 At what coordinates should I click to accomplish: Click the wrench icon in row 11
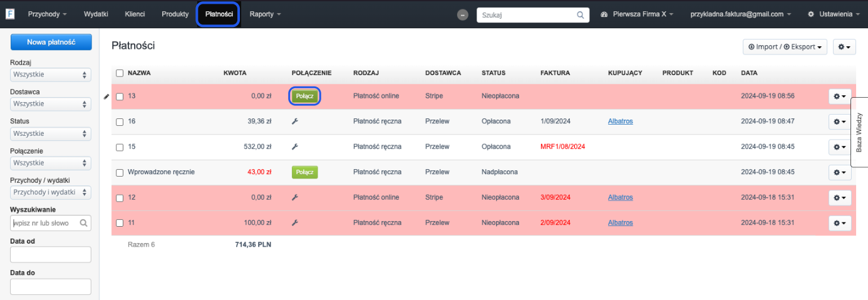point(295,222)
